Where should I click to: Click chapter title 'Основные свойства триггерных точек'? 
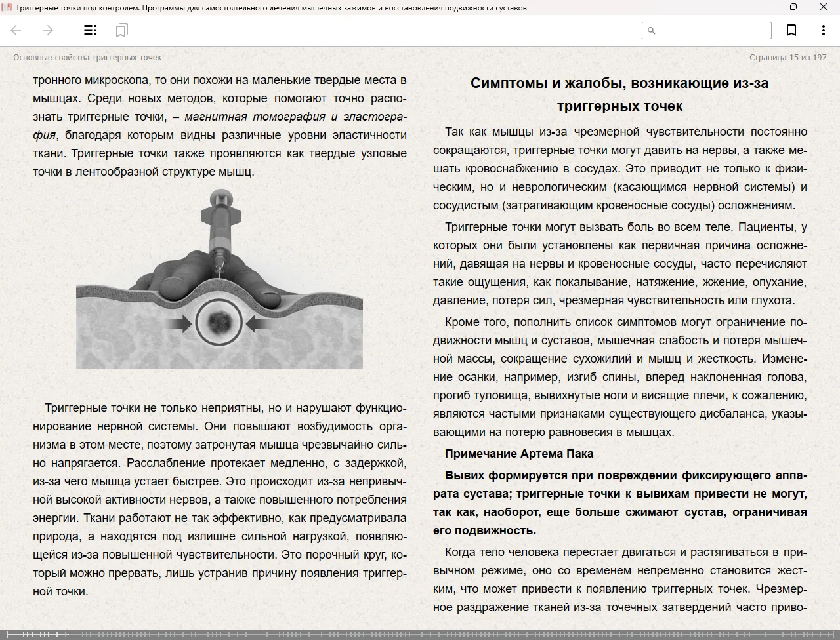(x=87, y=58)
